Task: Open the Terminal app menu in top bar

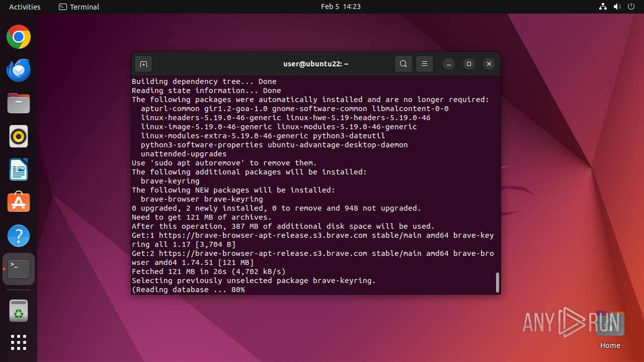Action: [79, 7]
